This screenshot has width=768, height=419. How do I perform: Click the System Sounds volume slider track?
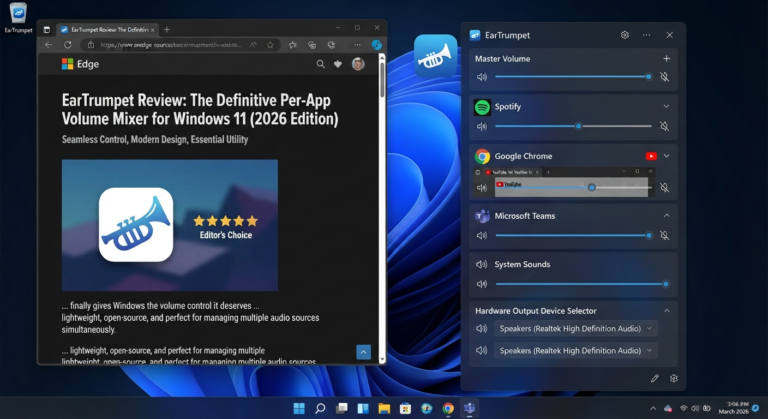pyautogui.click(x=582, y=284)
